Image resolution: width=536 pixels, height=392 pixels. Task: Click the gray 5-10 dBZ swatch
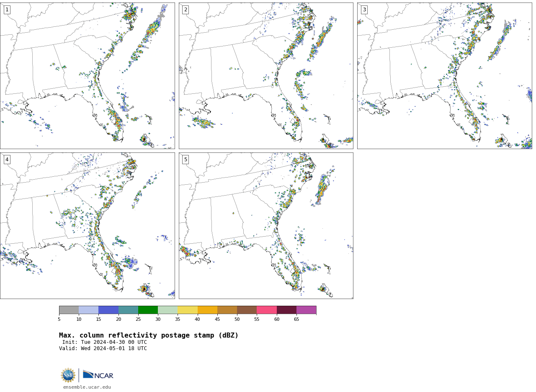pos(69,310)
